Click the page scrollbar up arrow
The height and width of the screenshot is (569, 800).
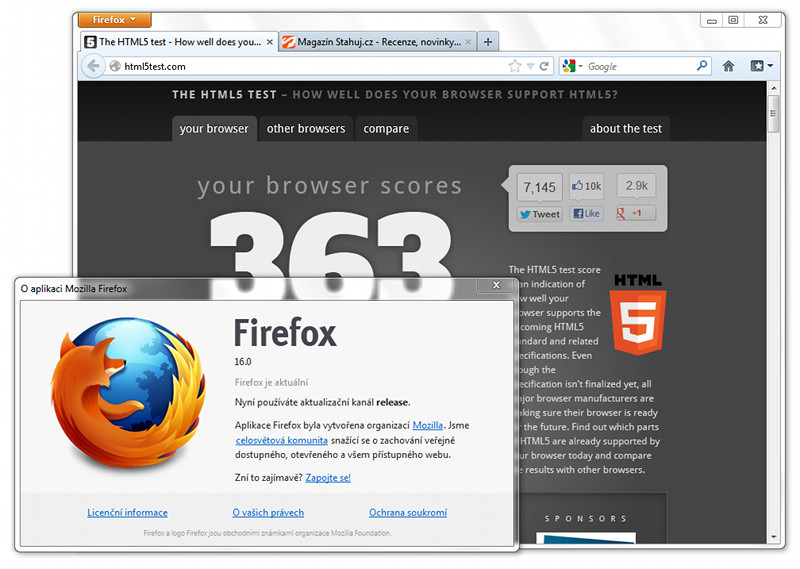click(774, 88)
